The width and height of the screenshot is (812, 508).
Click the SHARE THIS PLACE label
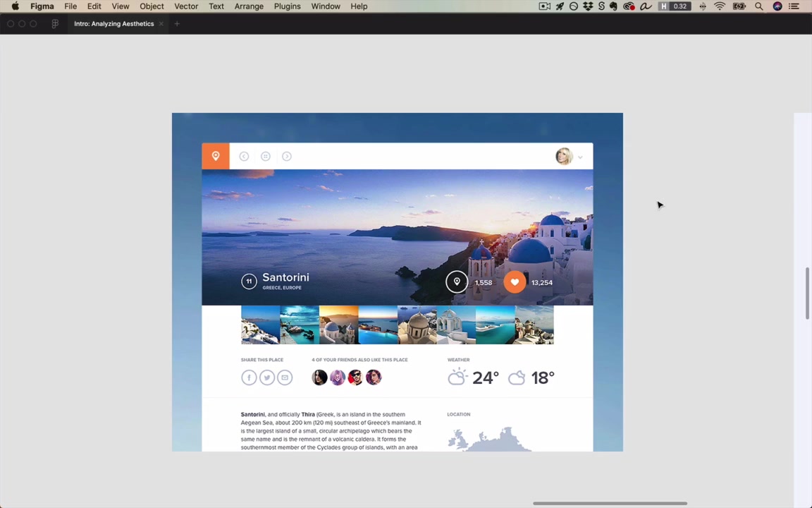[262, 360]
